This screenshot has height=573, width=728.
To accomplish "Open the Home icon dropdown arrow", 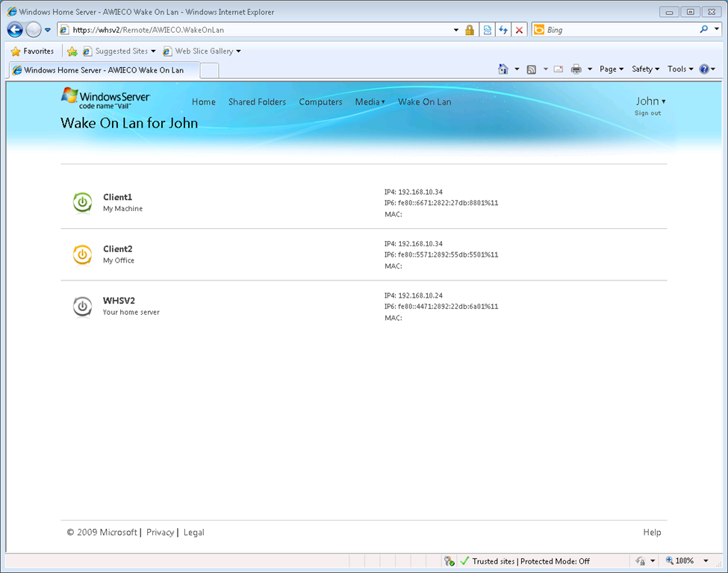I will [517, 69].
